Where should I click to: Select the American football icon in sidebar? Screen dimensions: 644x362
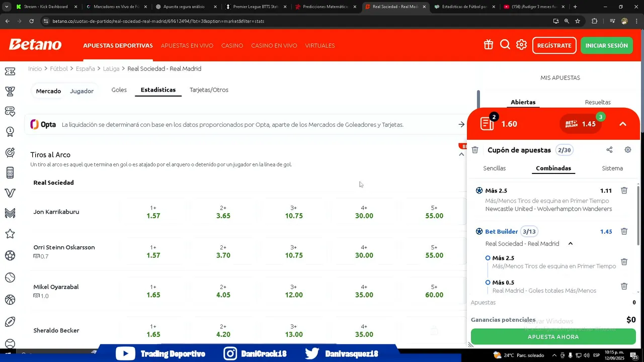(10, 322)
